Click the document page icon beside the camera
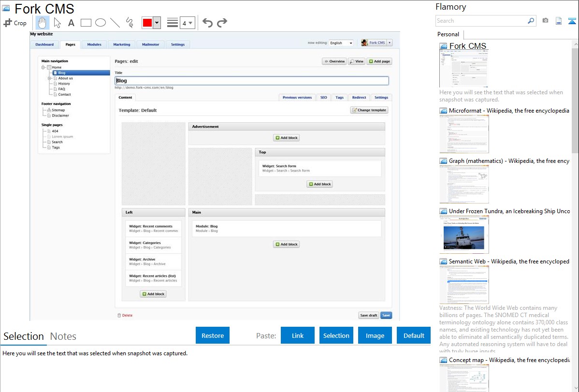Screen dimensions: 579x392 pos(559,21)
